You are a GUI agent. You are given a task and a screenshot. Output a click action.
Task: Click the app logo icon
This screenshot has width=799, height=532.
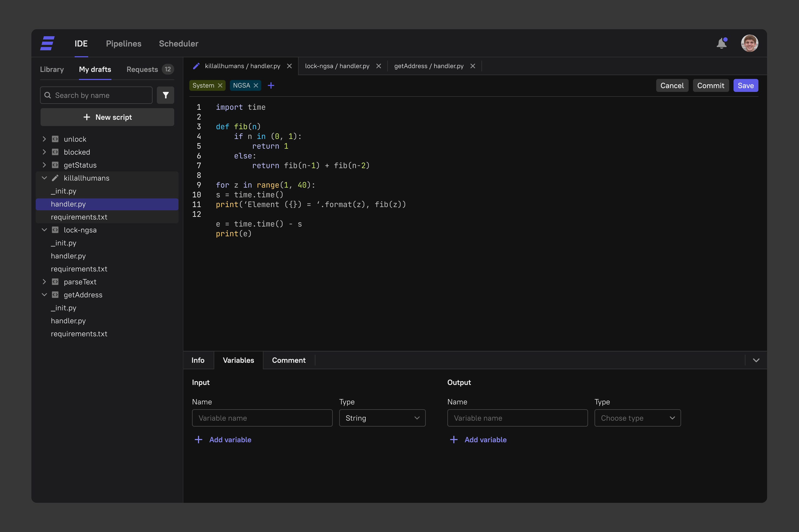coord(48,44)
